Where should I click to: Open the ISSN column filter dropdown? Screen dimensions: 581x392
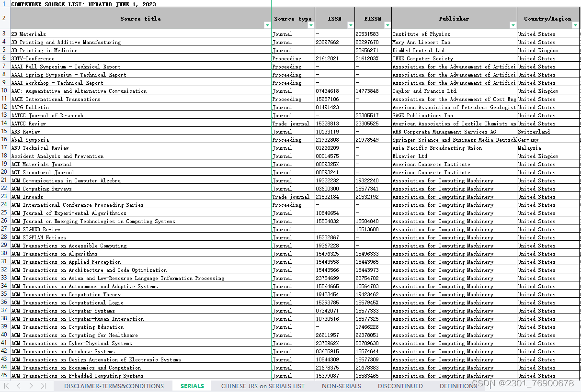coord(351,25)
